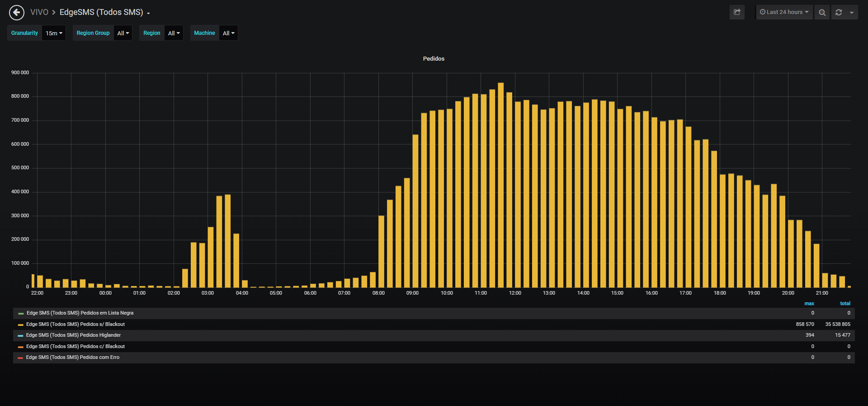Click the share dashboard icon
Image resolution: width=868 pixels, height=406 pixels.
(737, 12)
